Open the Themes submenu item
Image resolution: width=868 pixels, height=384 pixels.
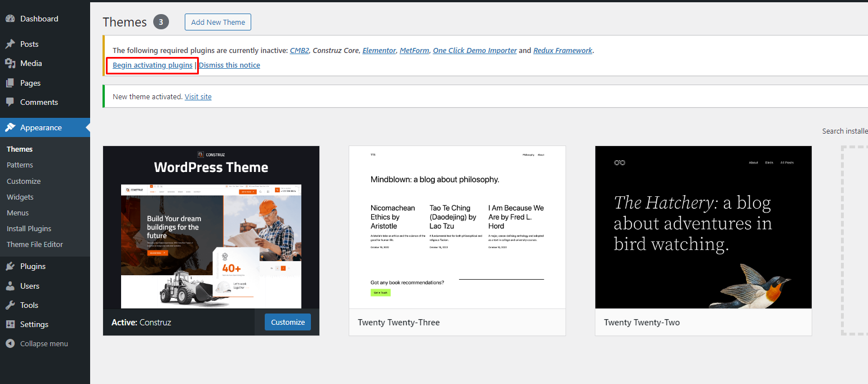tap(20, 149)
